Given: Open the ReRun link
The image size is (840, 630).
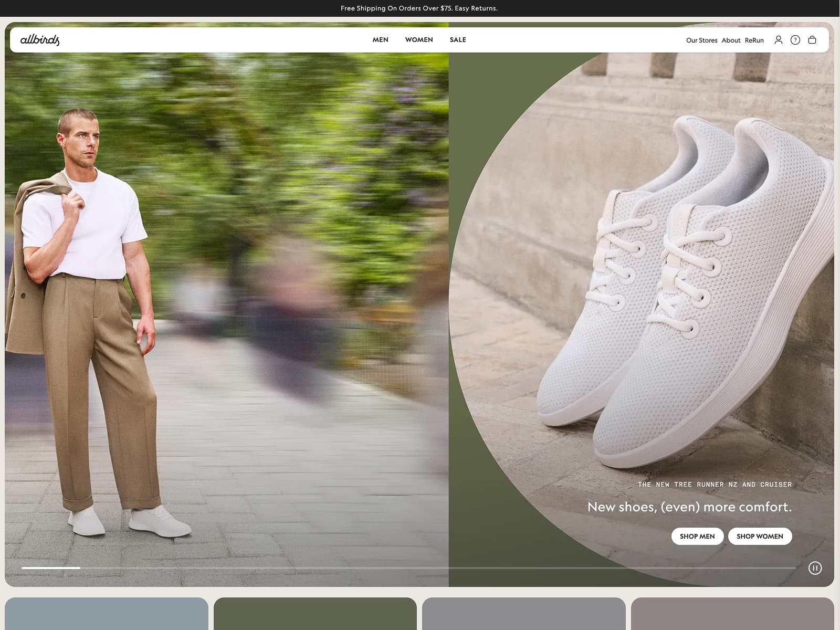Looking at the screenshot, I should [754, 40].
